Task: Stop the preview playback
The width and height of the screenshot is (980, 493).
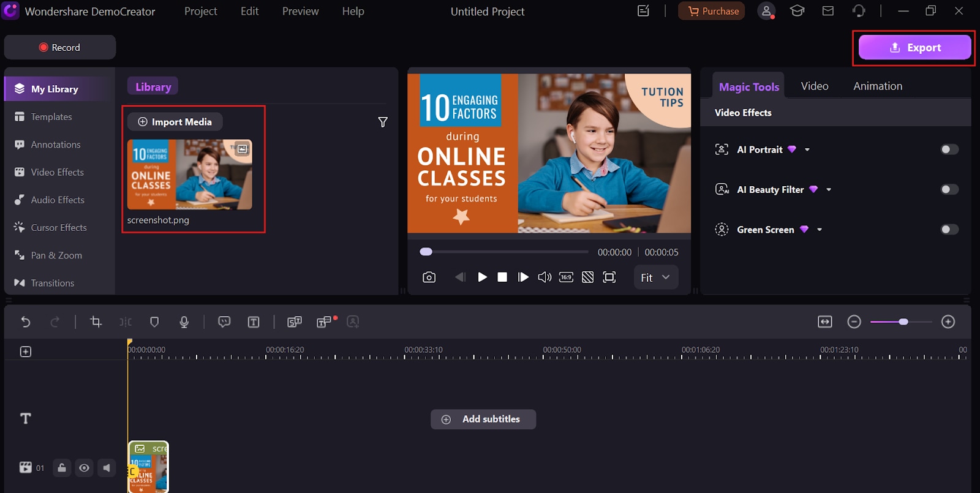Action: 502,277
